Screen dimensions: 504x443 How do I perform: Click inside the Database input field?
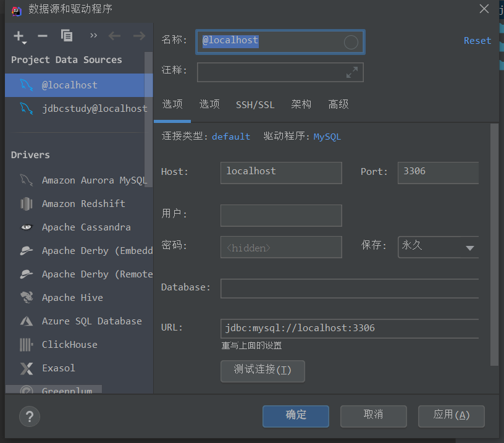[x=350, y=288]
